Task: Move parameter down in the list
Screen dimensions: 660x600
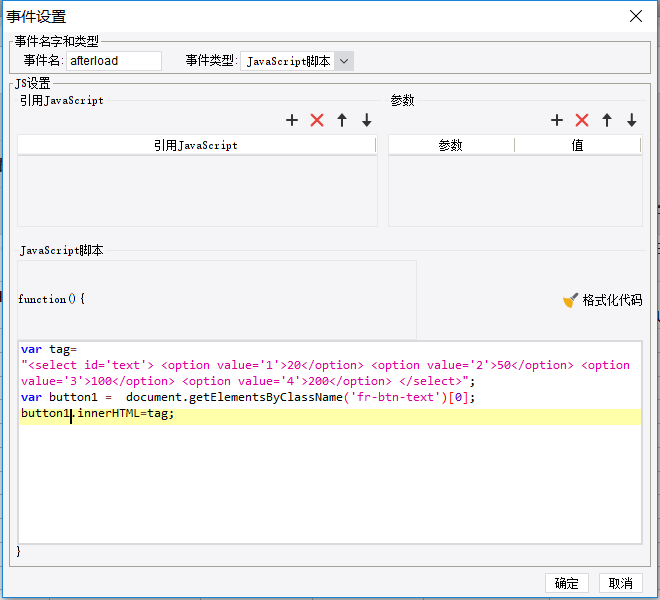Action: tap(631, 120)
